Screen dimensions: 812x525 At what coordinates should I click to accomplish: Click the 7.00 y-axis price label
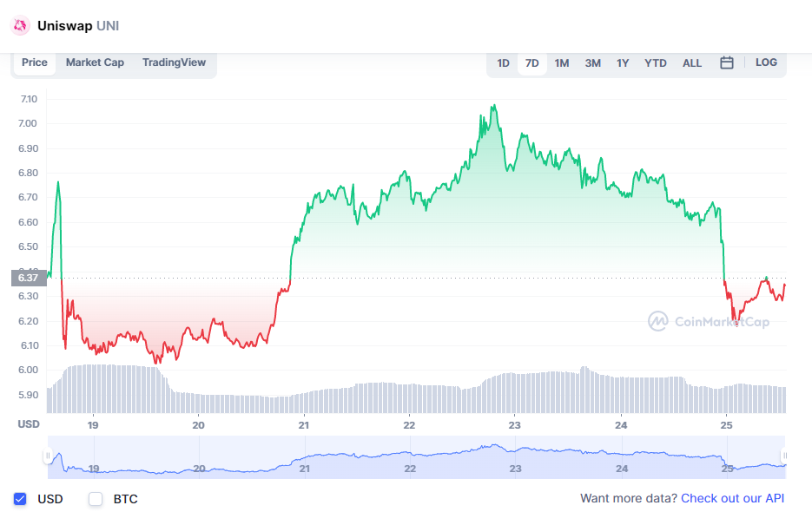pos(28,123)
